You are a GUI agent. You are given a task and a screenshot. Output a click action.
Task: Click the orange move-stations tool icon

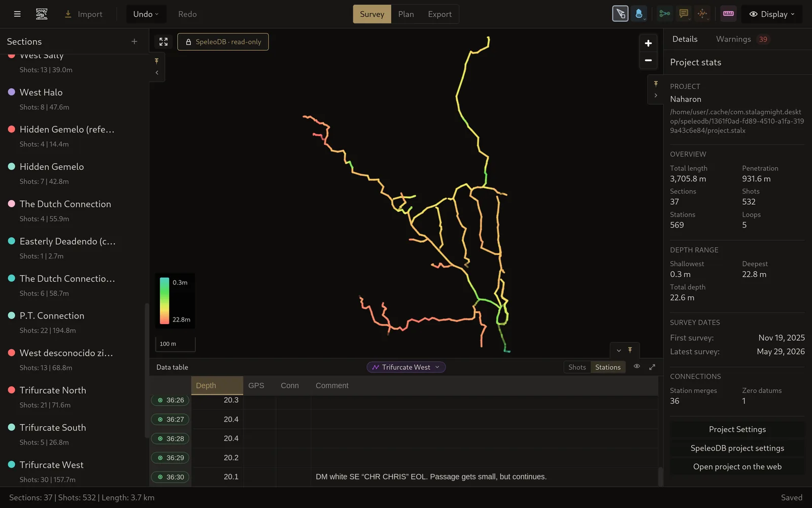(x=702, y=14)
